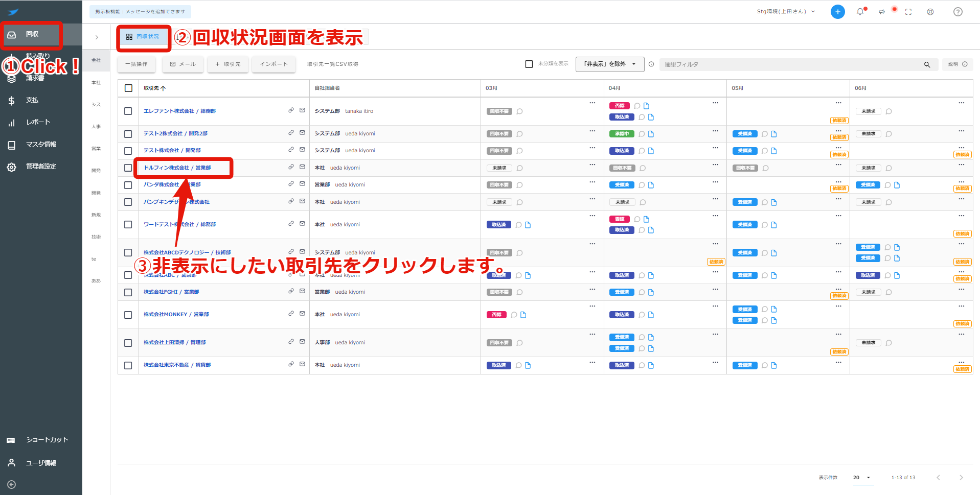
Task: Click the インポート button
Action: (274, 64)
